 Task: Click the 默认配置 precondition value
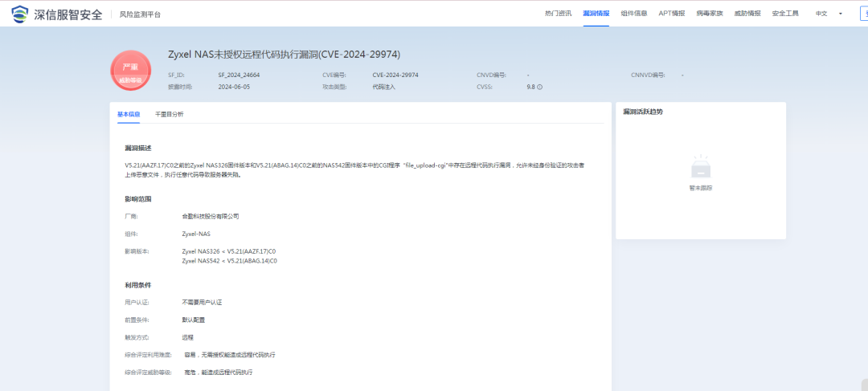click(193, 320)
